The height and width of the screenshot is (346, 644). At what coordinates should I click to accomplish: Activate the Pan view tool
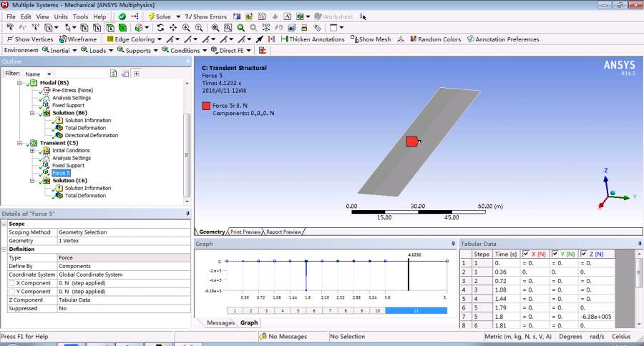[x=173, y=27]
